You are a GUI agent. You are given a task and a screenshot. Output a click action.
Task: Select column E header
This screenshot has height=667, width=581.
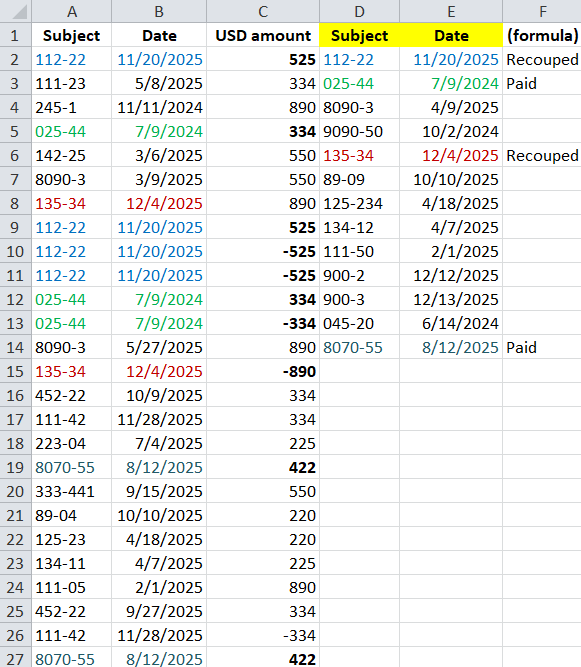[x=451, y=11]
